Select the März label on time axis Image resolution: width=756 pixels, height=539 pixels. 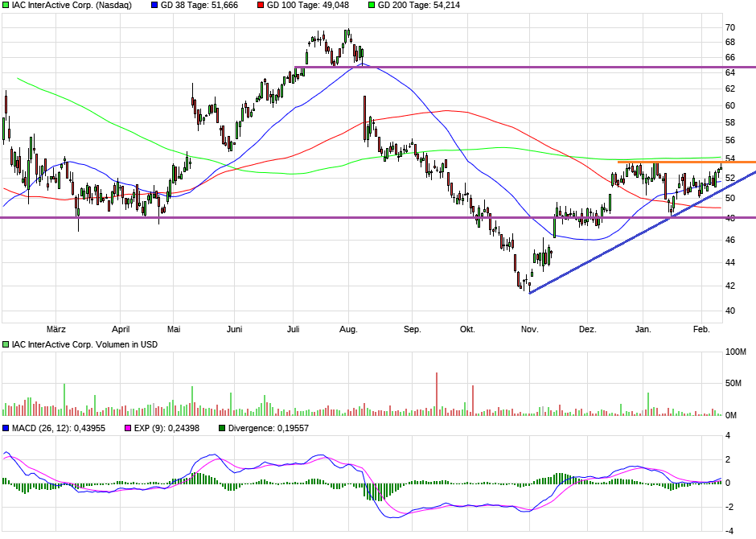(55, 329)
